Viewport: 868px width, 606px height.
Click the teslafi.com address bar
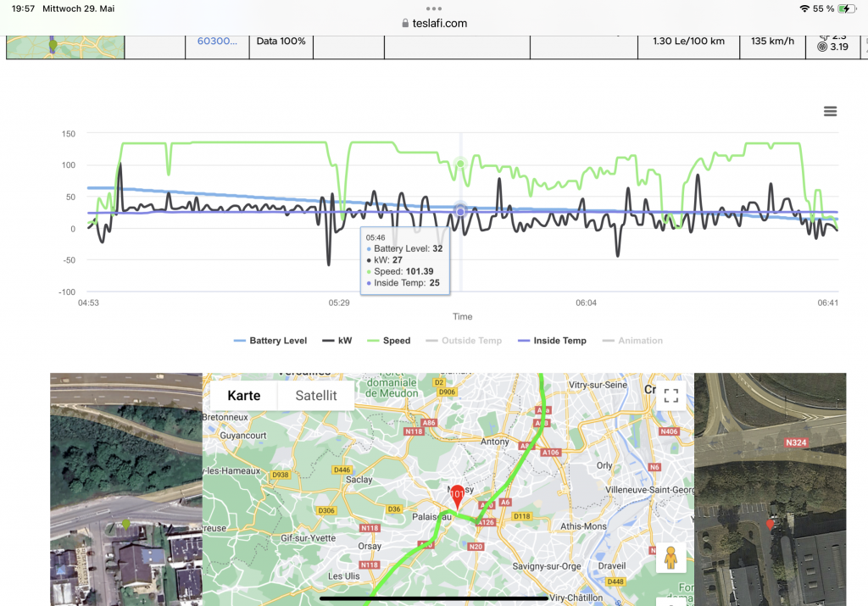(434, 24)
